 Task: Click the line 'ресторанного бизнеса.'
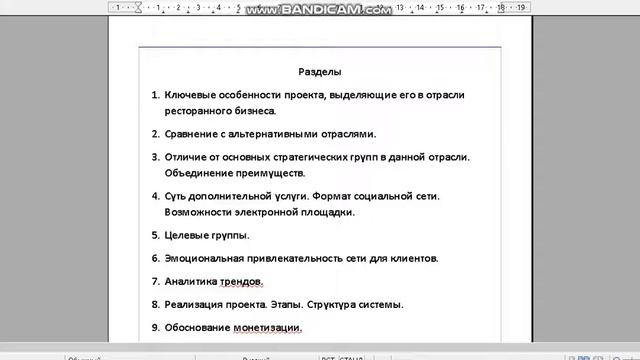pos(220,111)
